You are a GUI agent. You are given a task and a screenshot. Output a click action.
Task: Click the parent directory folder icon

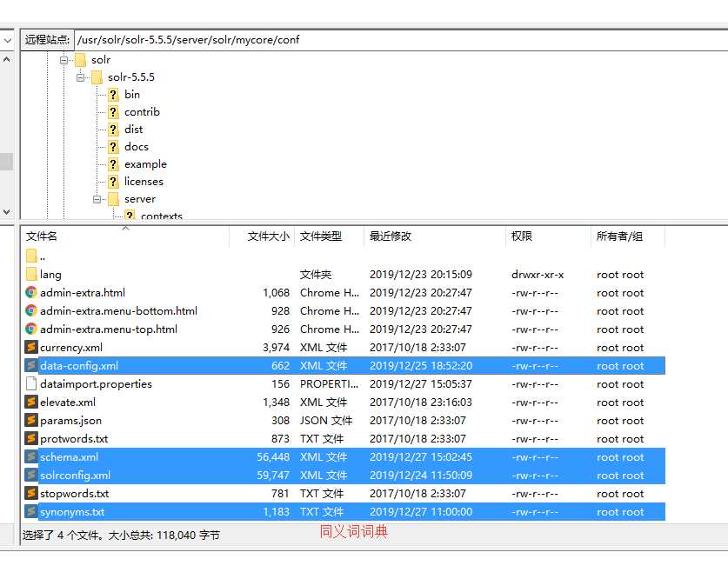pyautogui.click(x=31, y=256)
